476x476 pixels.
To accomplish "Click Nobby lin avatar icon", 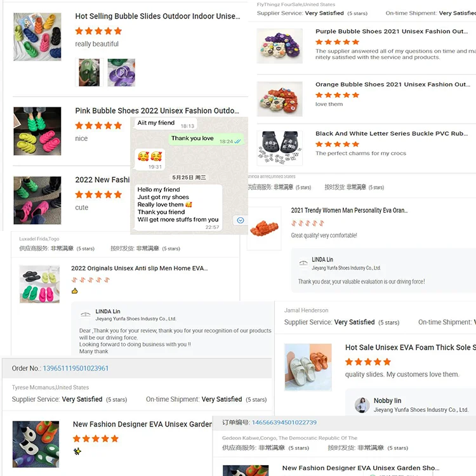I will tap(362, 405).
